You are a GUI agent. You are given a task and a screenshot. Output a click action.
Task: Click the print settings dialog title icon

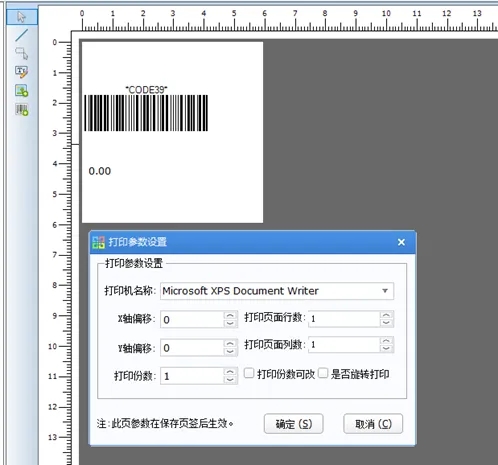pos(98,242)
